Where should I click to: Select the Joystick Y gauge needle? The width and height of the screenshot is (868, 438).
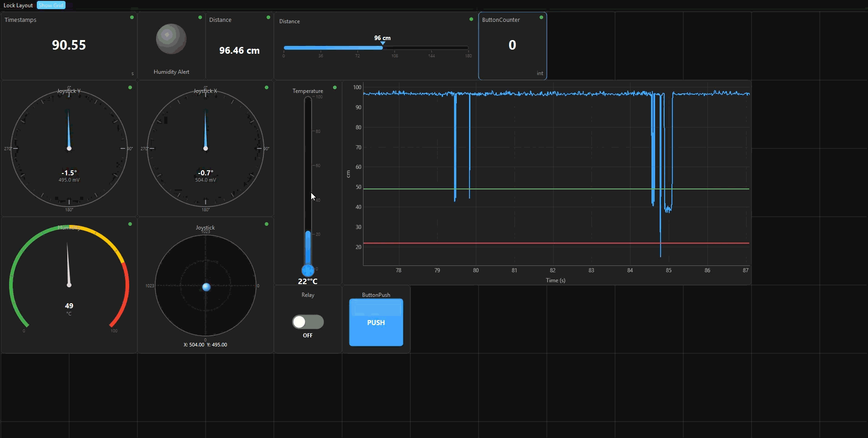pyautogui.click(x=69, y=127)
